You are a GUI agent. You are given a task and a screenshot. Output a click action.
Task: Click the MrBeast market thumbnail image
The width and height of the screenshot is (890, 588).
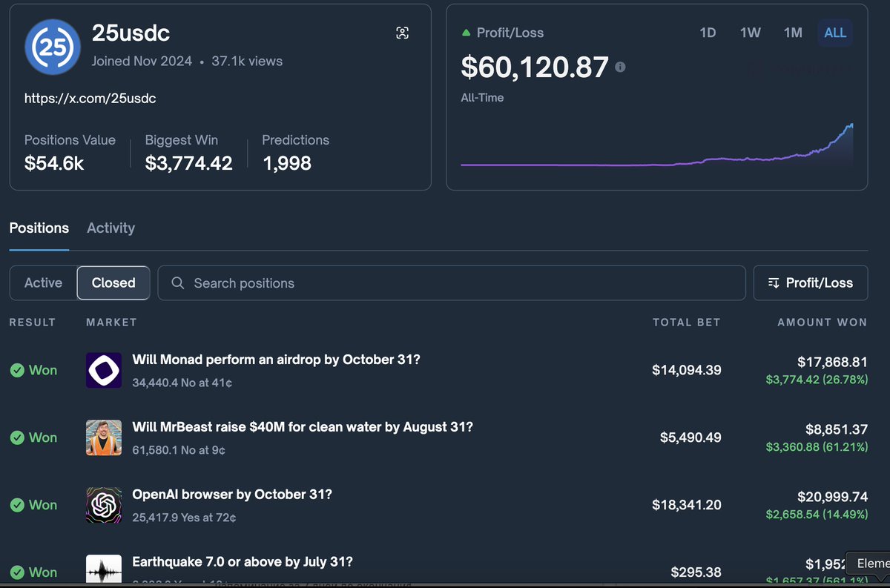pos(104,437)
